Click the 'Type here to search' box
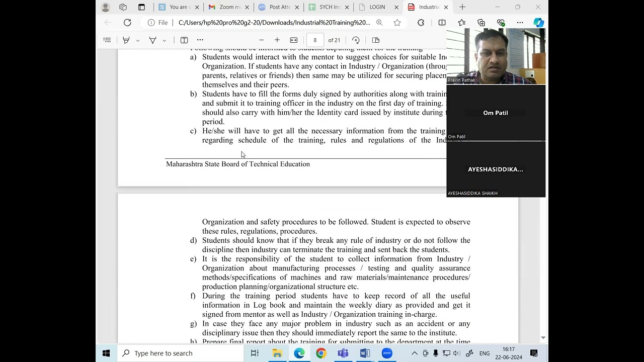 (x=180, y=353)
